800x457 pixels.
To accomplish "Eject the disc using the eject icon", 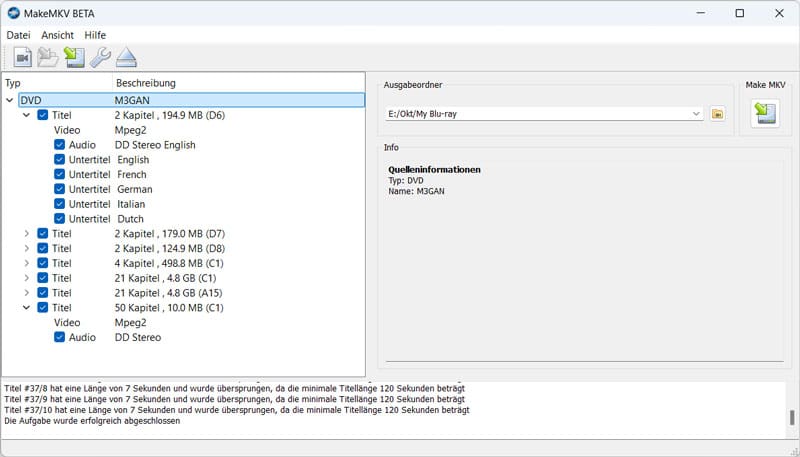I will (x=126, y=57).
